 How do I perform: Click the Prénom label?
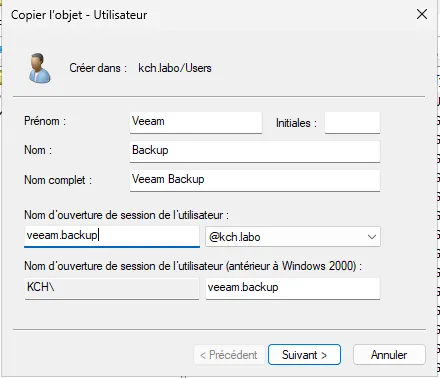(x=45, y=121)
